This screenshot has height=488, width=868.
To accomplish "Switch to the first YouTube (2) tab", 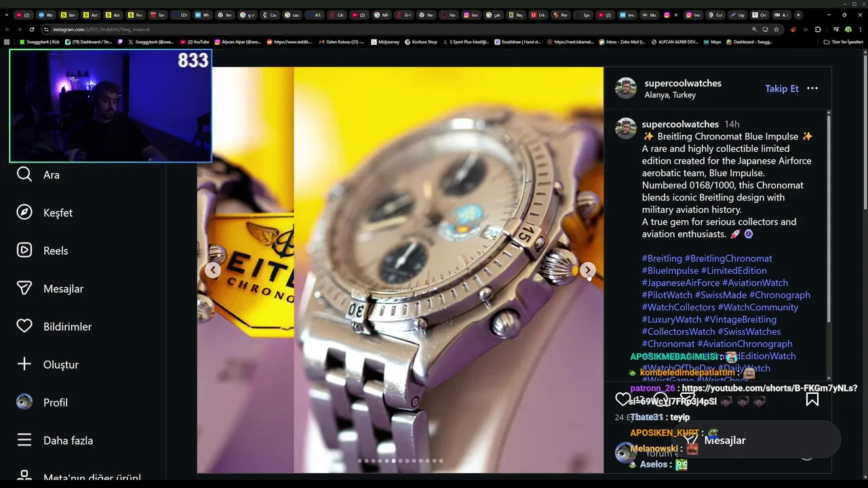I will [x=24, y=15].
